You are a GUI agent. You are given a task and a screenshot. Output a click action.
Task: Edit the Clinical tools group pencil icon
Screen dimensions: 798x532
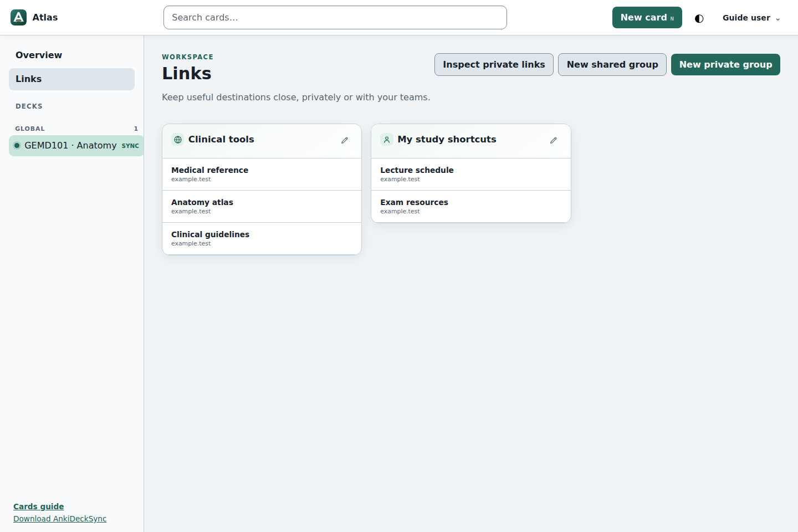point(345,140)
